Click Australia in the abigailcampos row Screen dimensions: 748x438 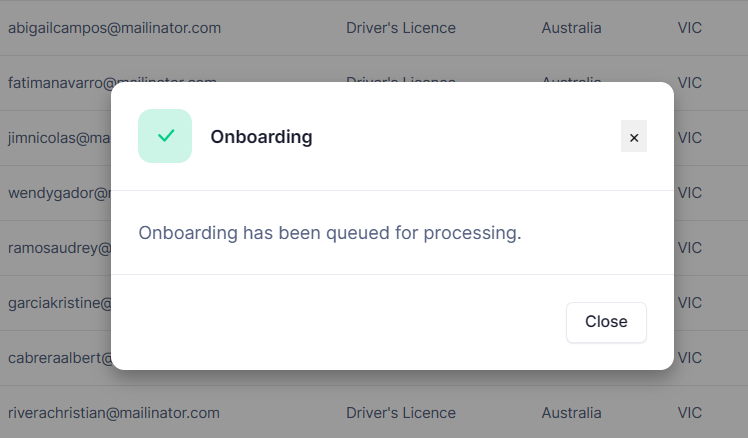pyautogui.click(x=571, y=28)
